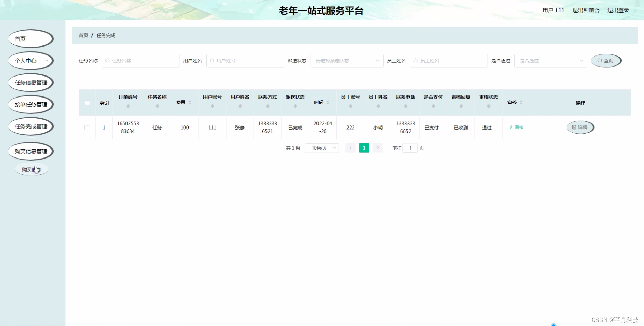This screenshot has height=326, width=644.
Task: Click the sort arrows in the 员工姓名 column
Action: tap(378, 106)
